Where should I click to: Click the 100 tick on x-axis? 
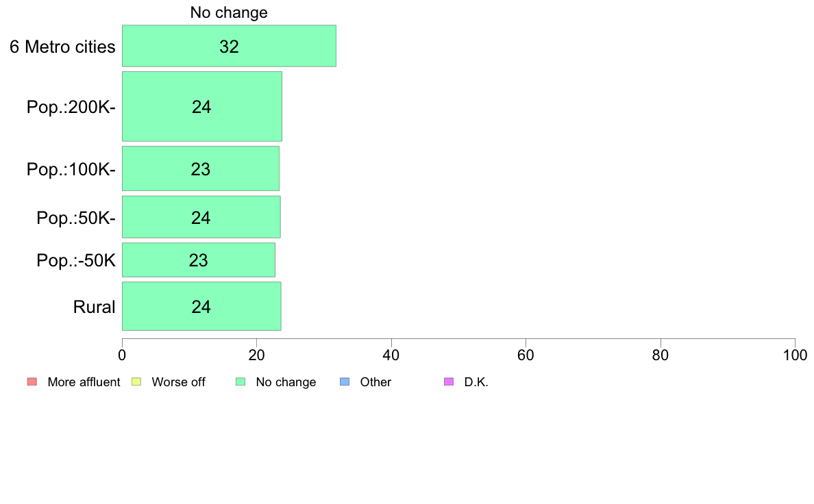(795, 355)
